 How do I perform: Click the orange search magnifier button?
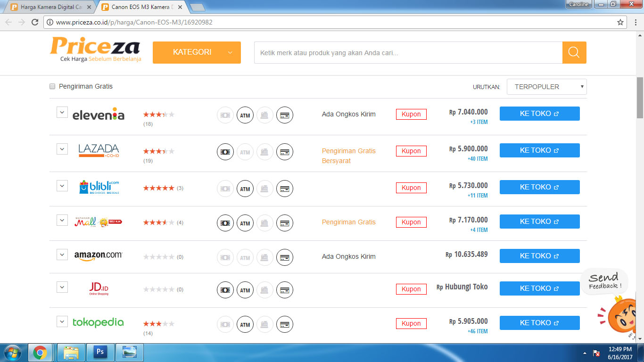(574, 52)
